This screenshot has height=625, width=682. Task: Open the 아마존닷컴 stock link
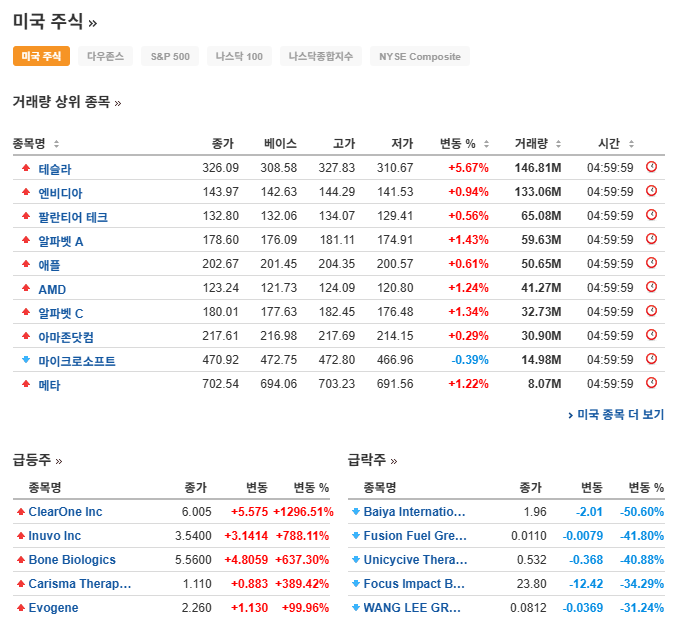coord(66,337)
